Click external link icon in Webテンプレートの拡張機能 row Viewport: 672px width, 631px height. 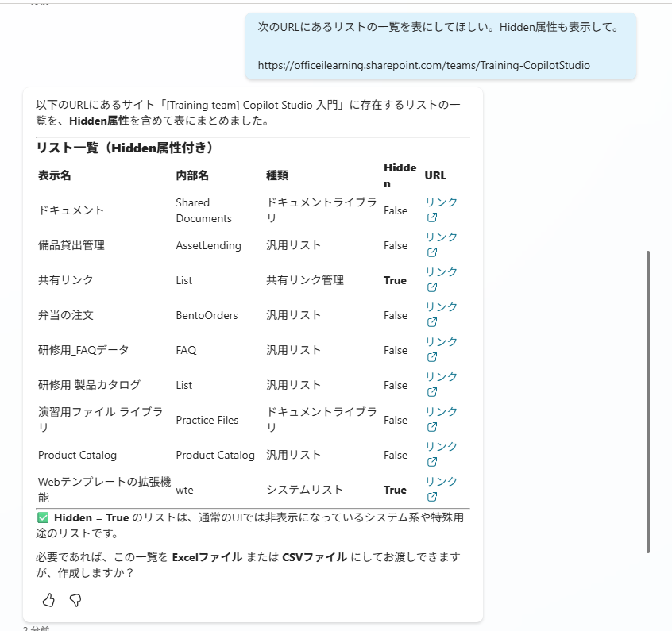[432, 497]
